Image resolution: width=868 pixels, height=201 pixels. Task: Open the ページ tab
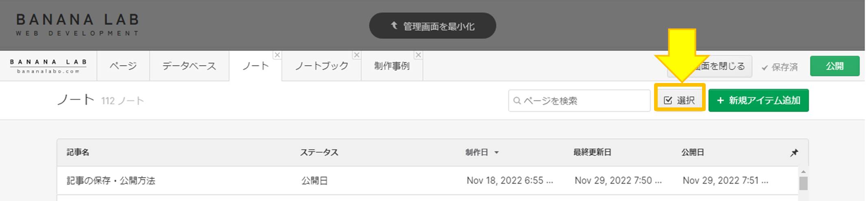[123, 66]
